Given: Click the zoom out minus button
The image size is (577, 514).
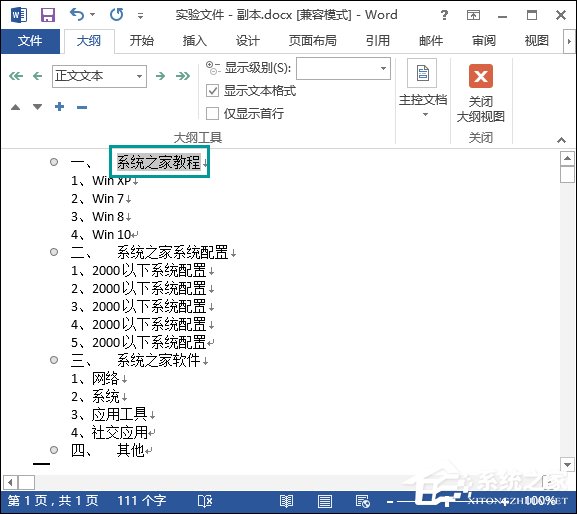Looking at the screenshot, I should point(390,501).
